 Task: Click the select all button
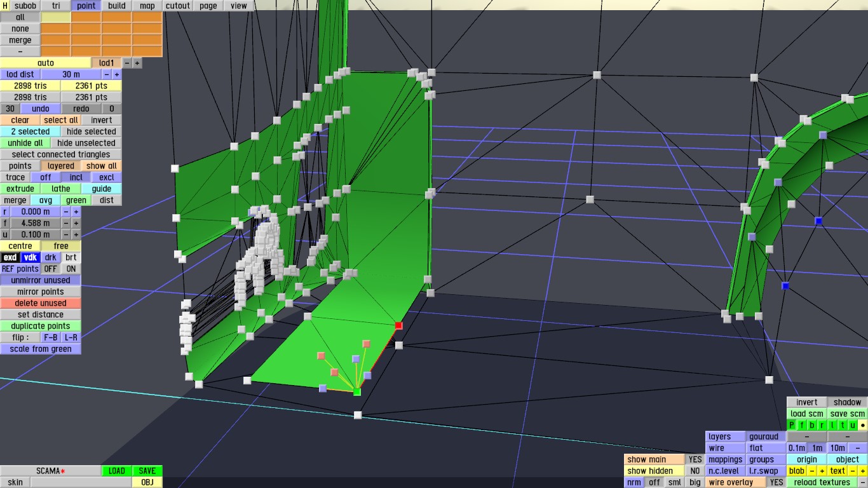click(61, 120)
